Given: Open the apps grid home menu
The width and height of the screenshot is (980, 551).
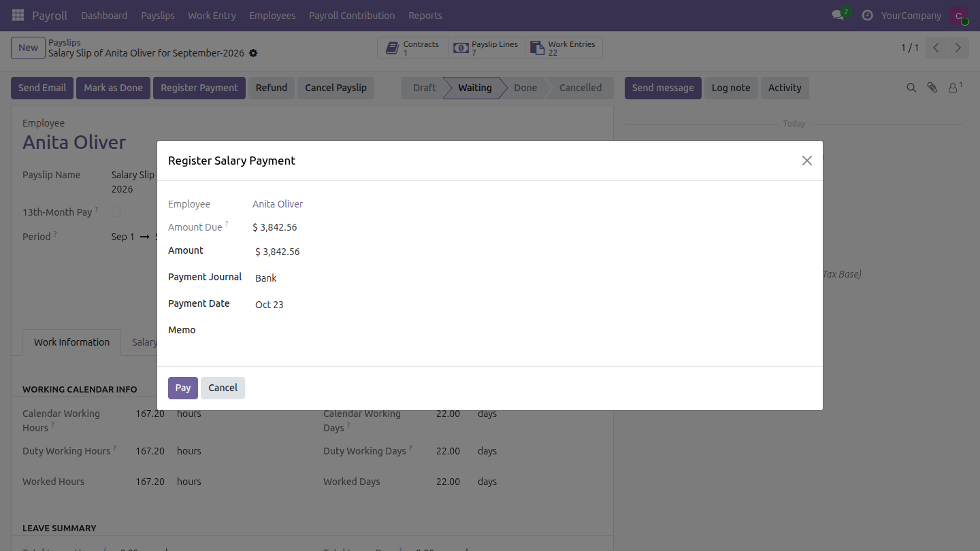Looking at the screenshot, I should click(18, 15).
